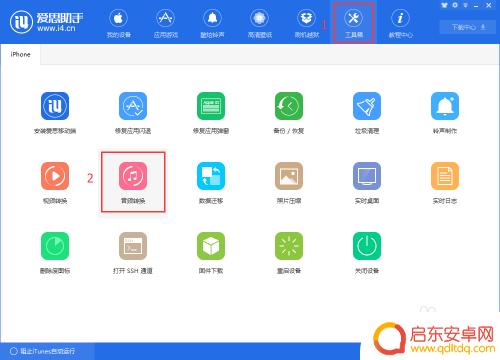Open the 删除废图标 delete invalid icons tool
This screenshot has width=500, height=360.
click(55, 253)
